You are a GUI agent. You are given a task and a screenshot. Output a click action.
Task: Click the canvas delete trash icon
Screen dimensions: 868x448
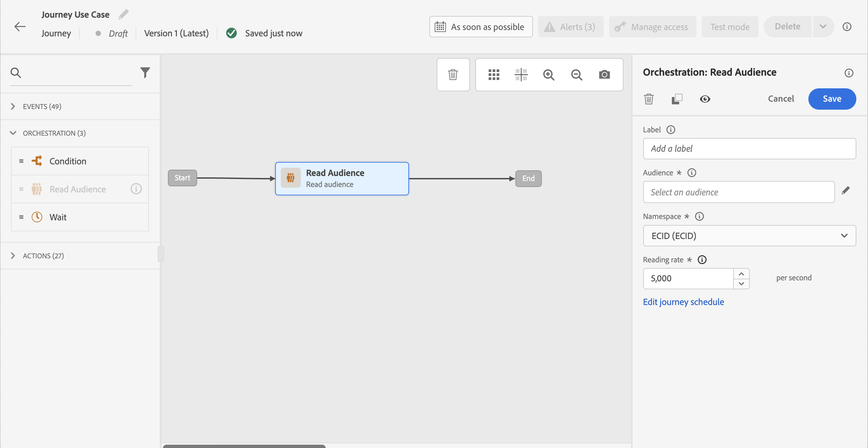point(453,74)
